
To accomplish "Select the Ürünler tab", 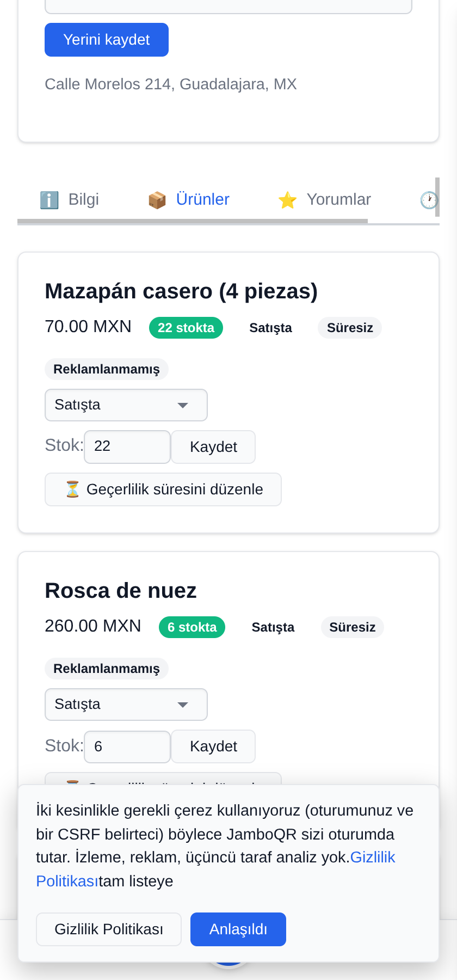I will click(189, 199).
